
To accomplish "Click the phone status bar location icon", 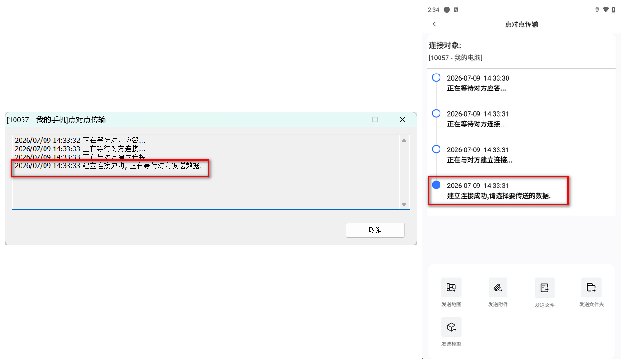I will pyautogui.click(x=597, y=10).
